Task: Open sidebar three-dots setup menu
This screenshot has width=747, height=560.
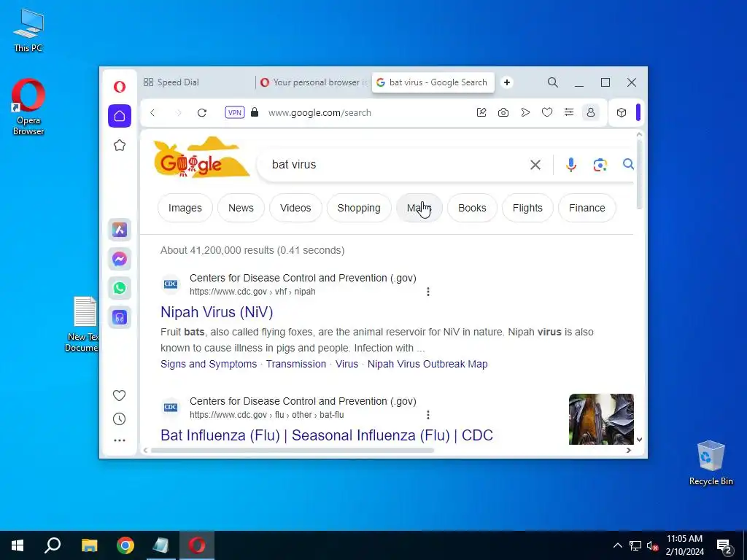Action: pyautogui.click(x=120, y=440)
